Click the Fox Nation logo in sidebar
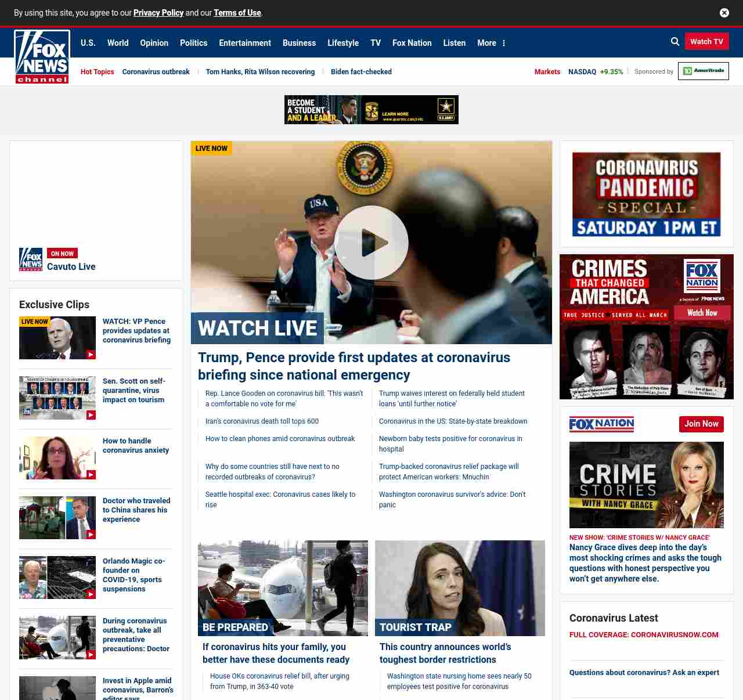 click(601, 424)
